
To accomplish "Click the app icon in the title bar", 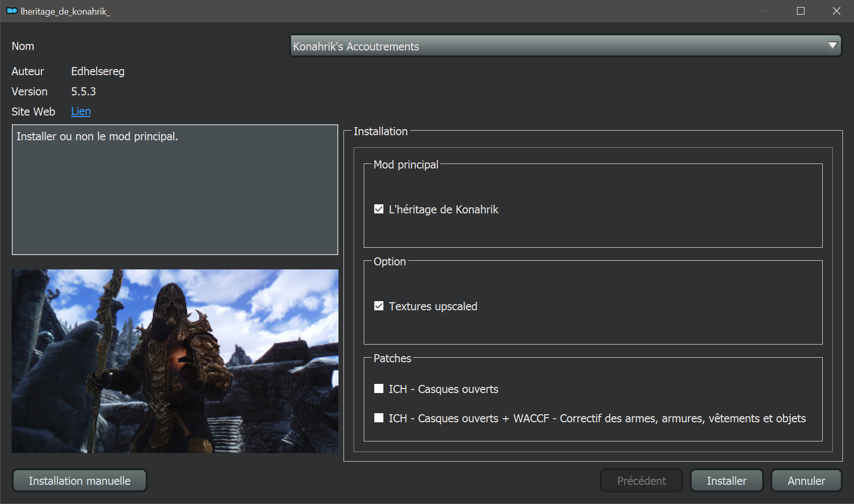I will pos(12,11).
